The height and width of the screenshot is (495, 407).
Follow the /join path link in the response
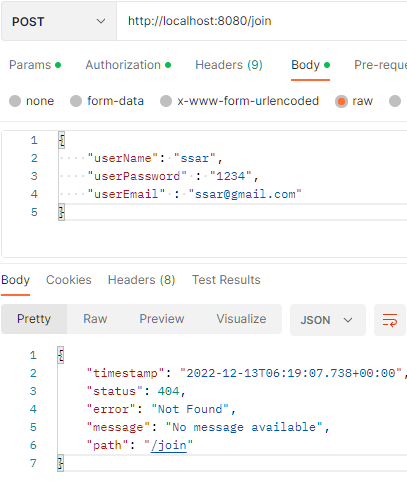click(168, 445)
